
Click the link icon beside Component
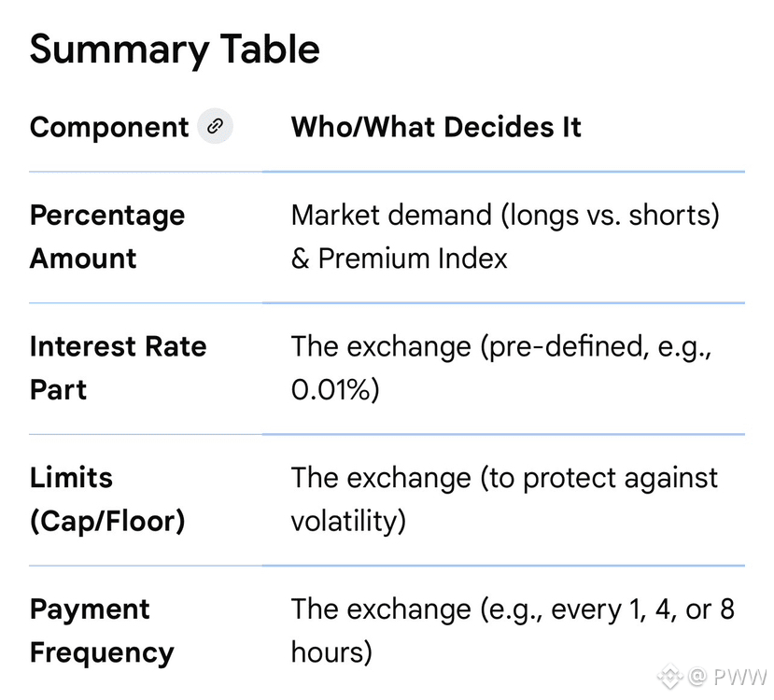click(215, 127)
